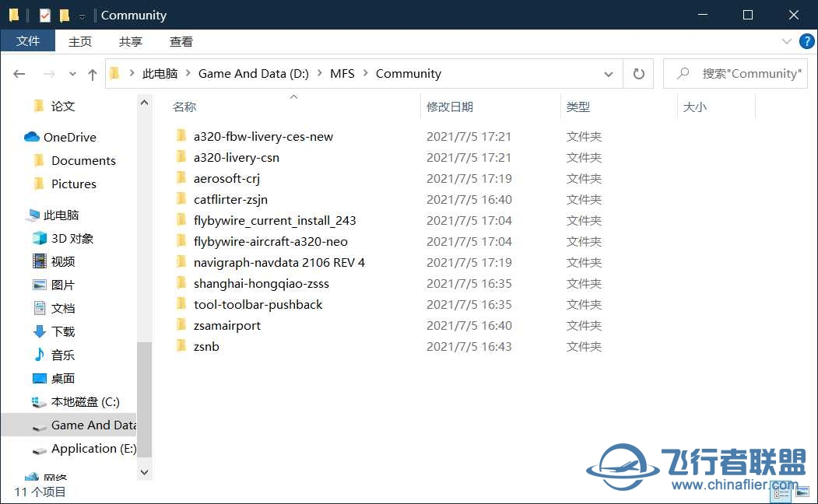Switch to the 主页 ribbon tab

tap(80, 42)
